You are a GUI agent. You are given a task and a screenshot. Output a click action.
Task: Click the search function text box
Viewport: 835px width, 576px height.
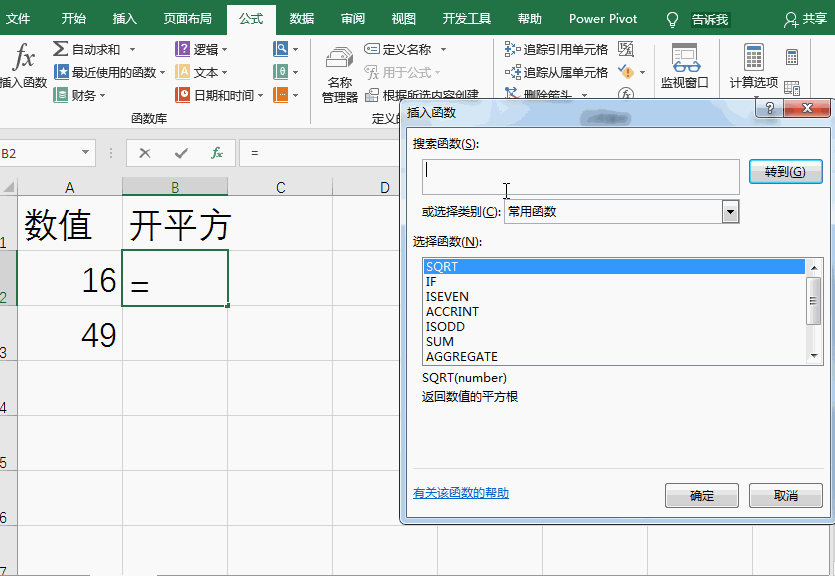click(580, 177)
